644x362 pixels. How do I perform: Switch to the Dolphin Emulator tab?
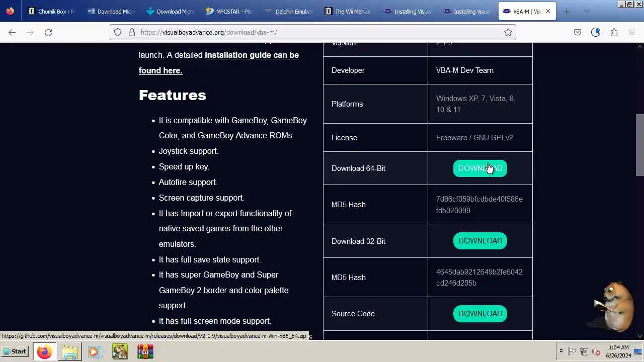click(289, 11)
